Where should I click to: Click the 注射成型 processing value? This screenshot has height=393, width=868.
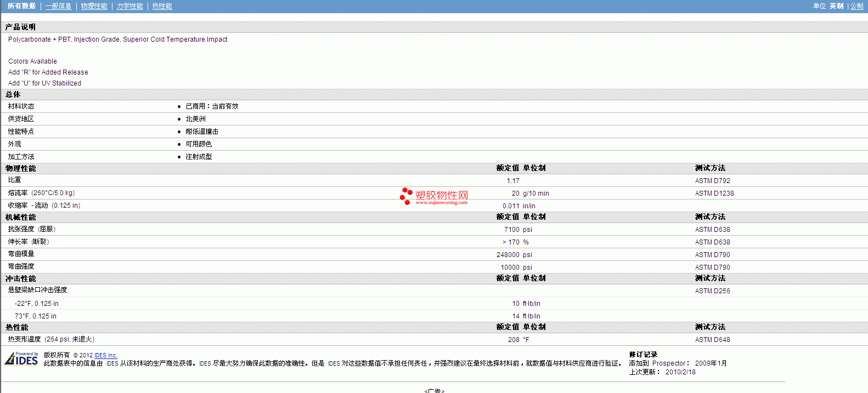pyautogui.click(x=199, y=157)
